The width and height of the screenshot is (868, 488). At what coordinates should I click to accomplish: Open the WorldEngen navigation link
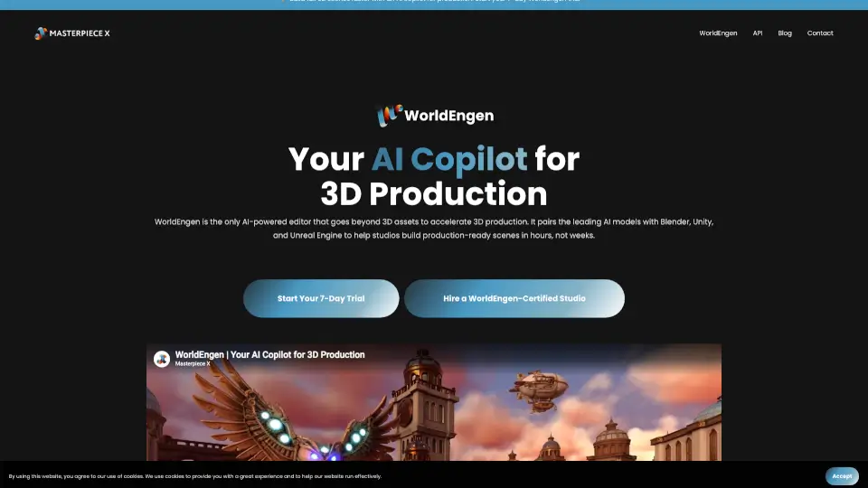point(718,33)
